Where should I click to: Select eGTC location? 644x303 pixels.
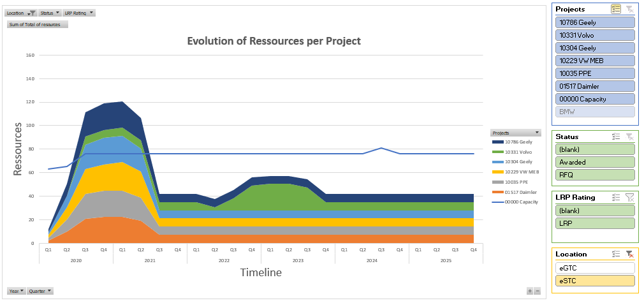pos(595,268)
